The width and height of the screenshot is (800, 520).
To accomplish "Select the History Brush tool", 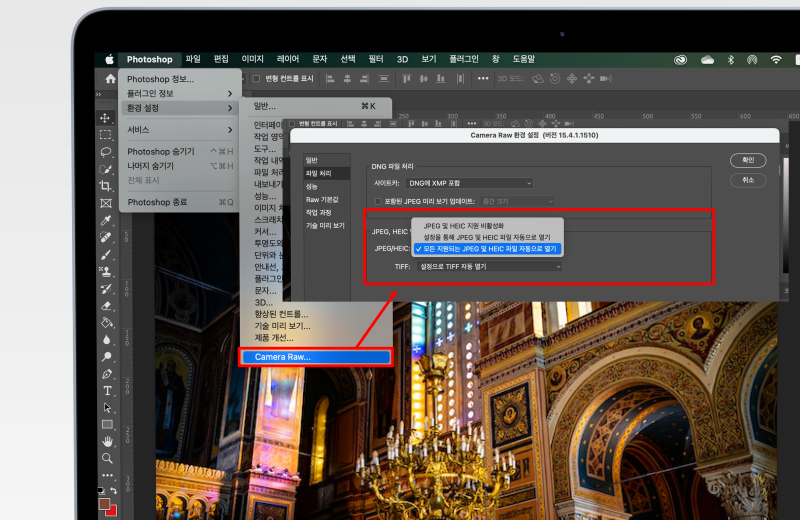I will pos(106,289).
